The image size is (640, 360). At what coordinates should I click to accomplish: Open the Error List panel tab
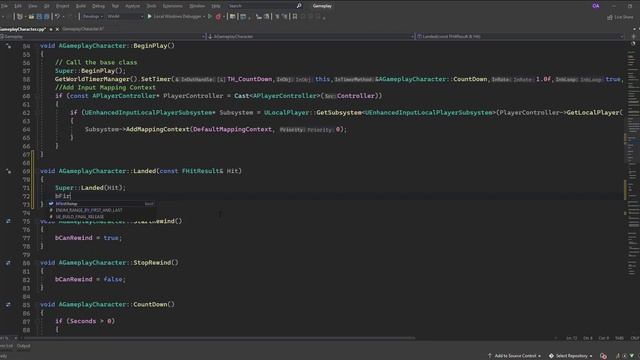click(x=6, y=346)
